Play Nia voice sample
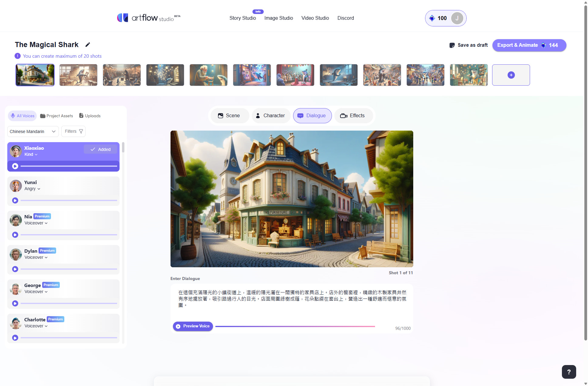The height and width of the screenshot is (386, 588). tap(15, 235)
